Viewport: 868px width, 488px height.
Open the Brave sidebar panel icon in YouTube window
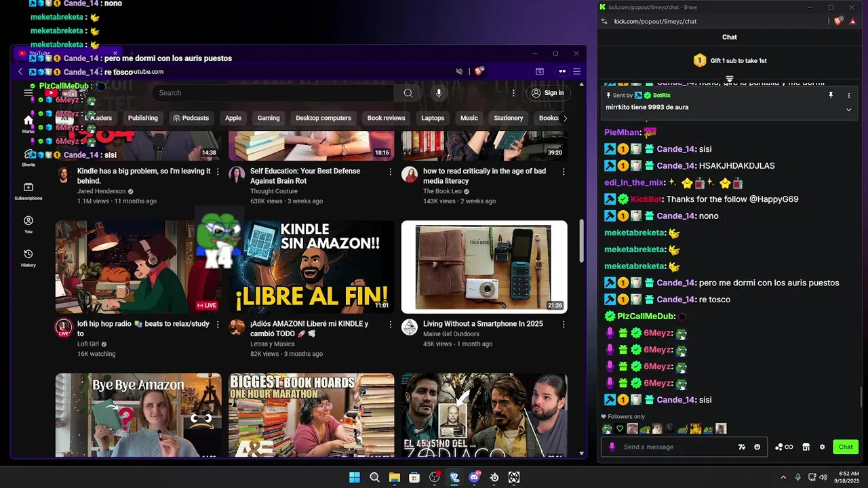coord(540,71)
